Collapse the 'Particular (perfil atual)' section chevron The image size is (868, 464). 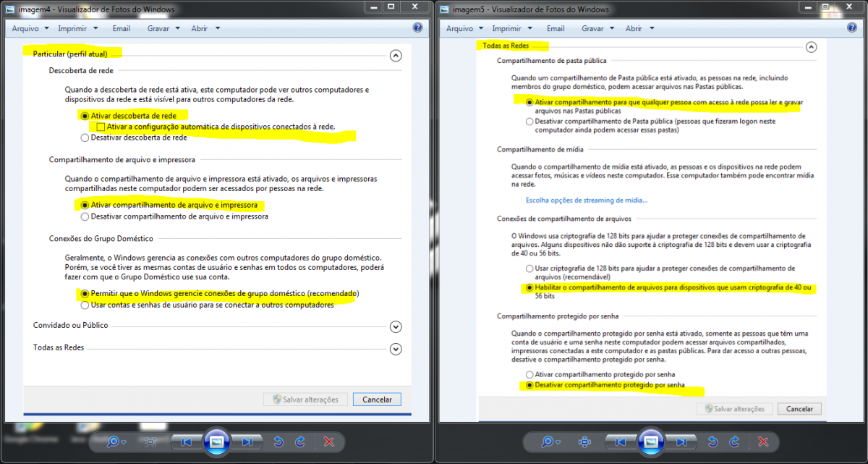tap(395, 55)
